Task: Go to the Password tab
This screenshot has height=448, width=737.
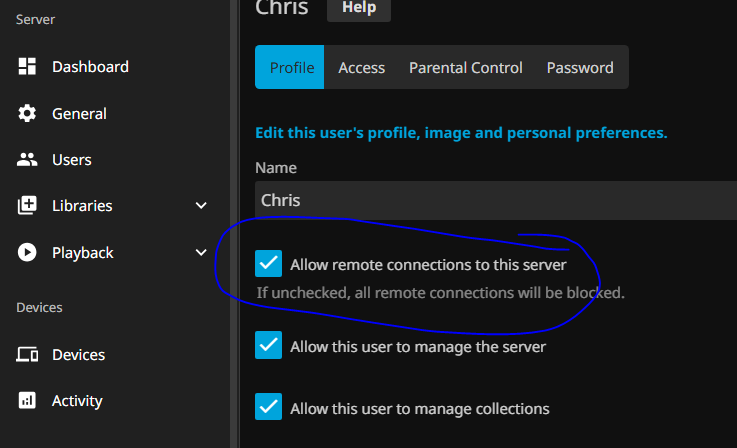Action: pos(579,68)
